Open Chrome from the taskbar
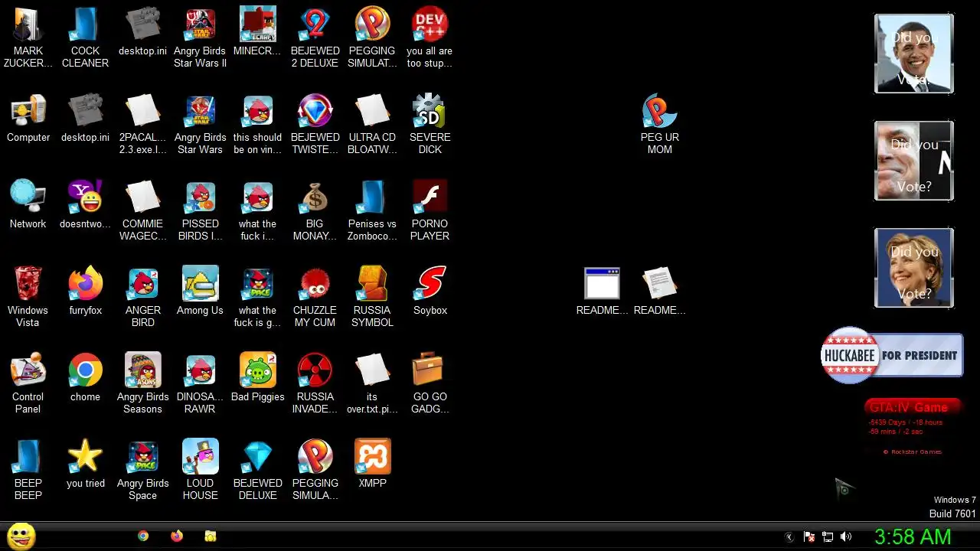Viewport: 980px width, 551px height. point(143,536)
